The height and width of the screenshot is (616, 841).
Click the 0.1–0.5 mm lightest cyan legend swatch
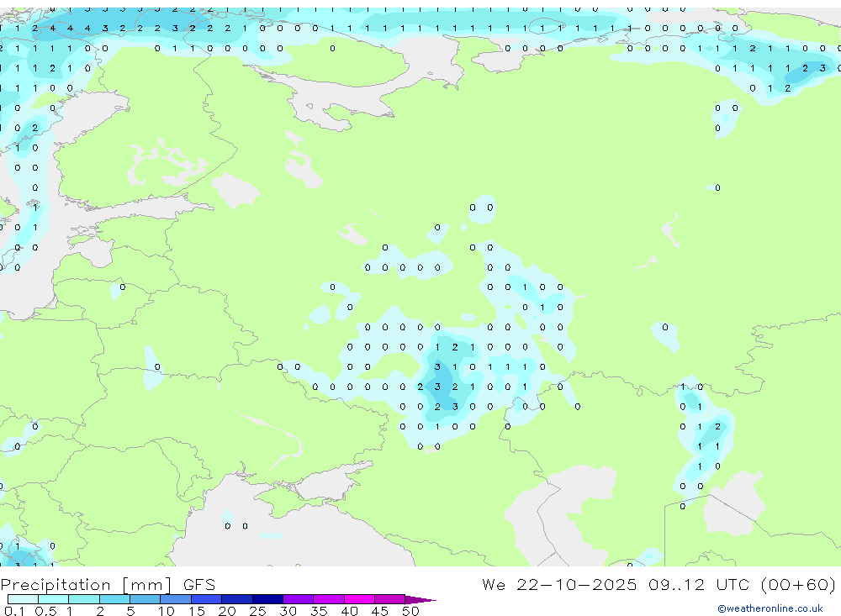23,599
